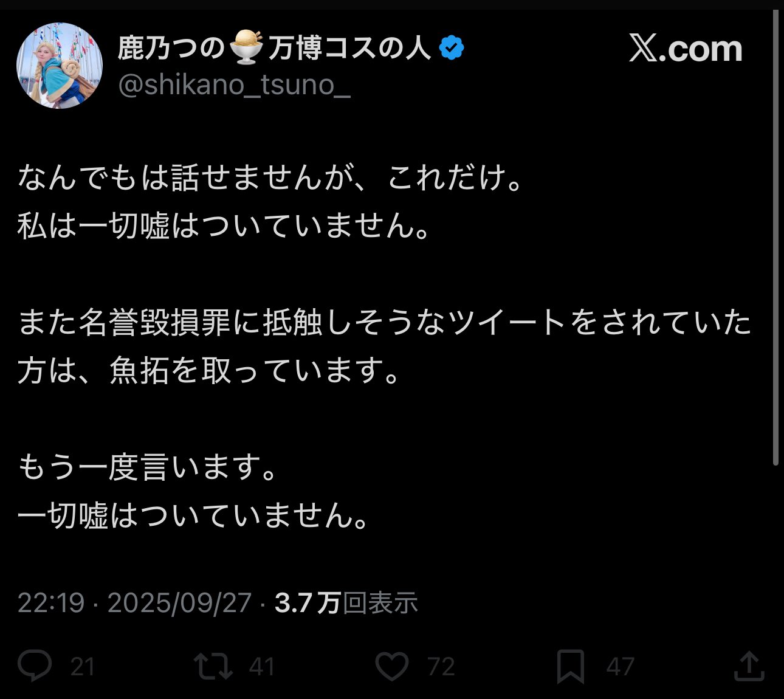View the 3.7万 回表示 view count
Screen dimensions: 784x699
[x=346, y=603]
